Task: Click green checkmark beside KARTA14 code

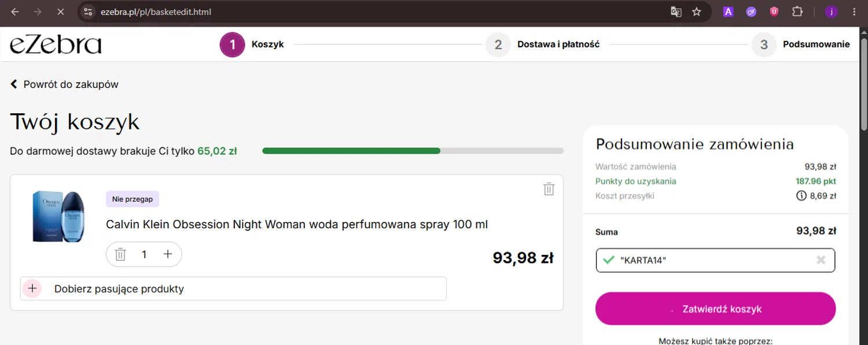Action: coord(608,260)
